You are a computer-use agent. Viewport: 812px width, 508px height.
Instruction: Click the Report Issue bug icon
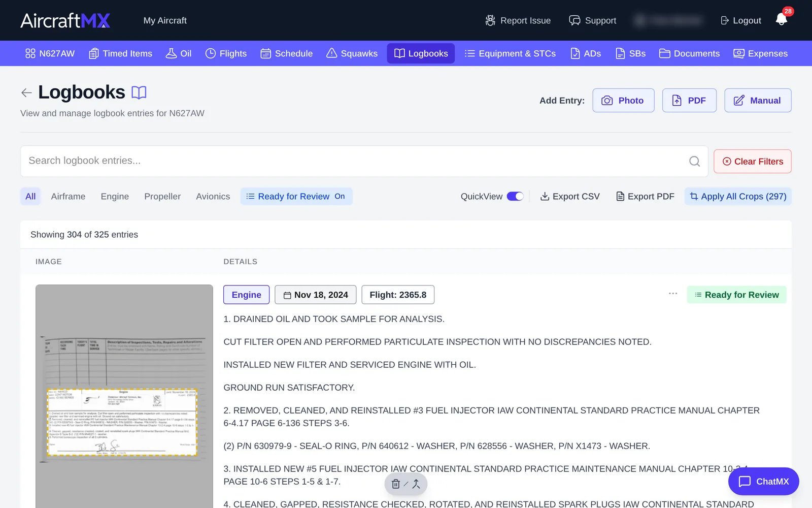490,20
